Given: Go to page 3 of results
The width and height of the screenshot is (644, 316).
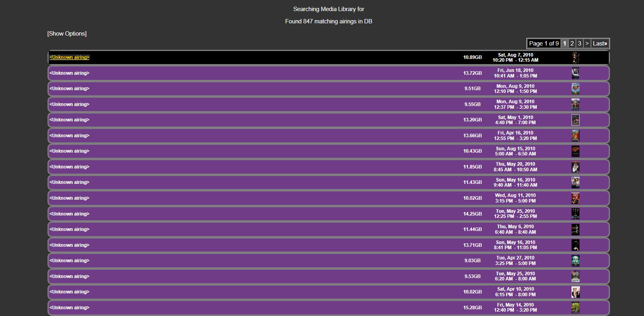Looking at the screenshot, I should 579,44.
